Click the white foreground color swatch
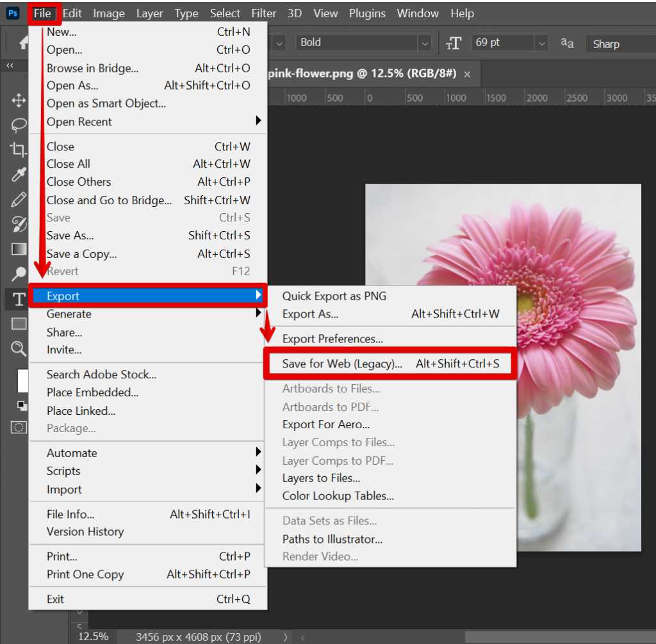The height and width of the screenshot is (644, 656). click(x=23, y=381)
